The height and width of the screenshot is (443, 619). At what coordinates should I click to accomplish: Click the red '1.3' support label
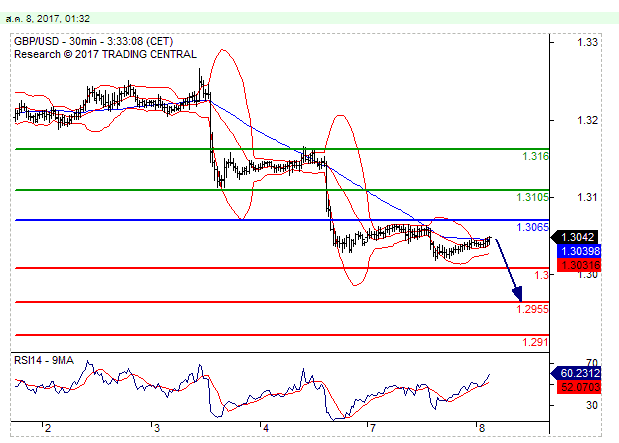tap(542, 275)
